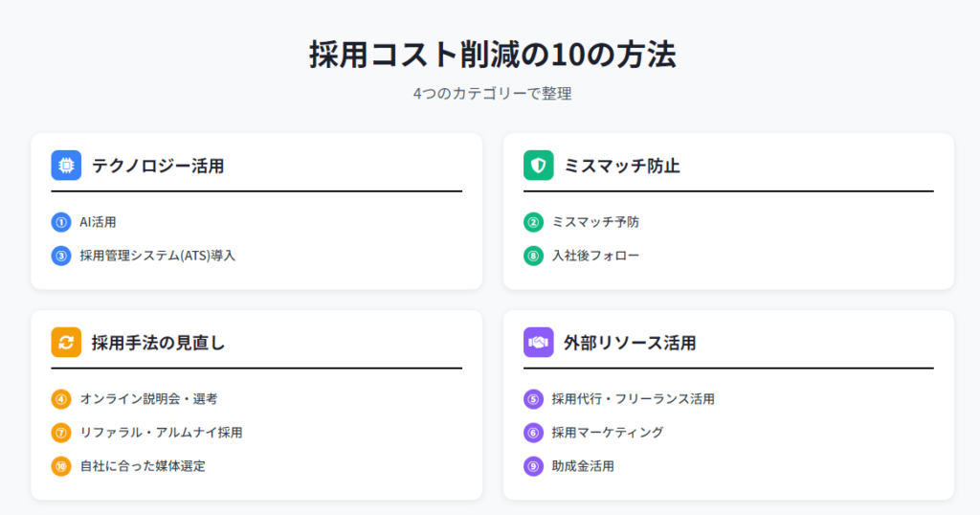
Task: Click the subtitle 4つのカテゴリーで整理
Action: (x=492, y=94)
